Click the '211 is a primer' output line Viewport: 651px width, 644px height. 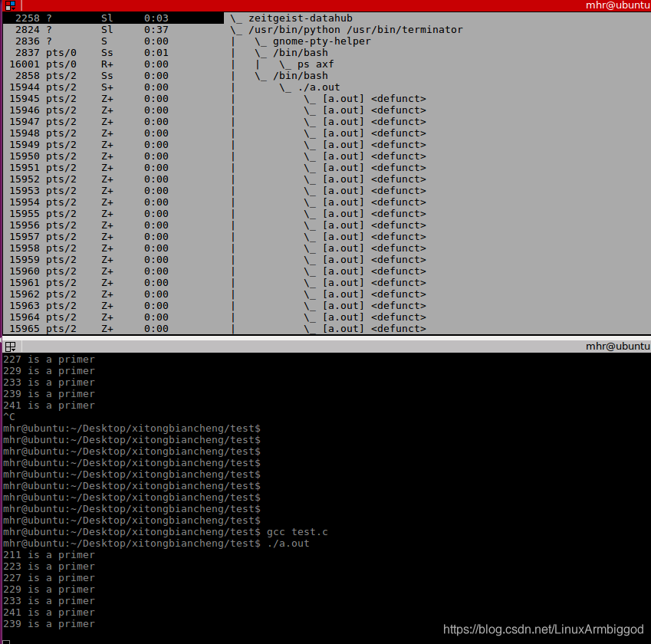pyautogui.click(x=49, y=555)
